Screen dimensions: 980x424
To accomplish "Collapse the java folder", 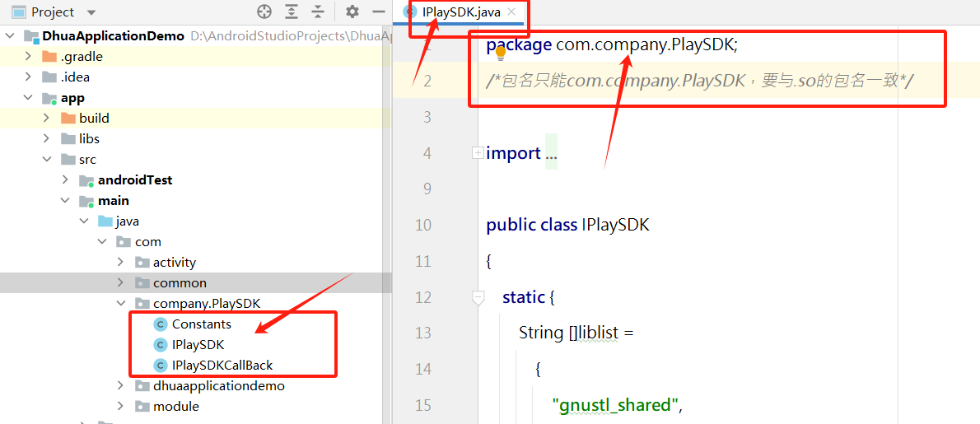I will point(84,221).
